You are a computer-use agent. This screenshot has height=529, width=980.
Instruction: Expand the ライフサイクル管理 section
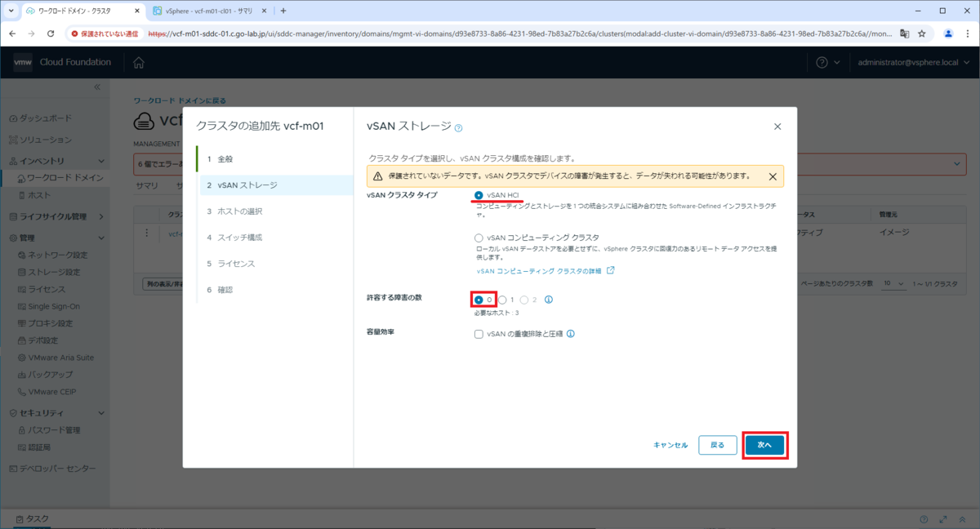100,216
